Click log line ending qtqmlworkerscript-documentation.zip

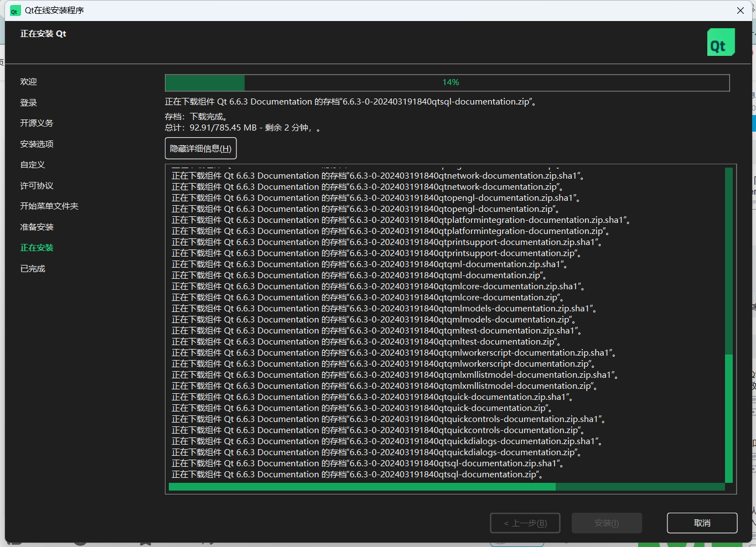coord(384,364)
